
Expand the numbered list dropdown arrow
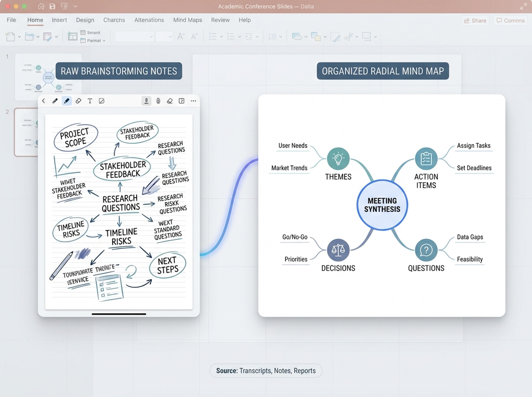(x=239, y=37)
